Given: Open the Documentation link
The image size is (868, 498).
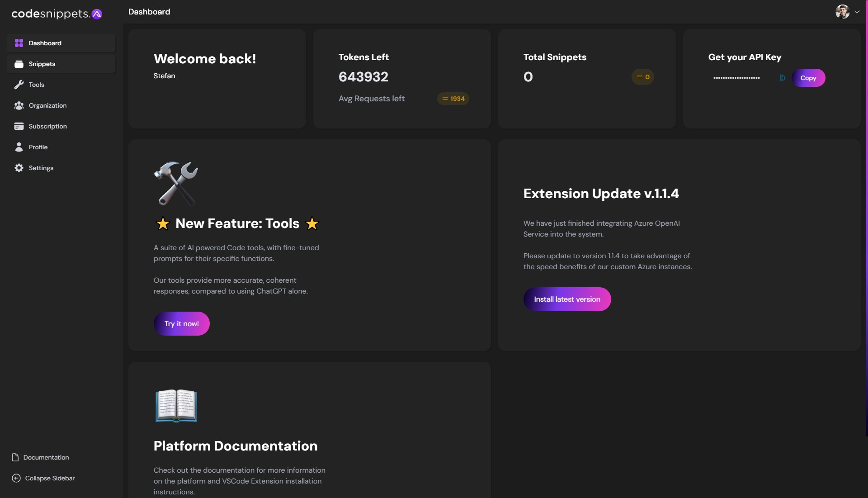Looking at the screenshot, I should pyautogui.click(x=46, y=457).
